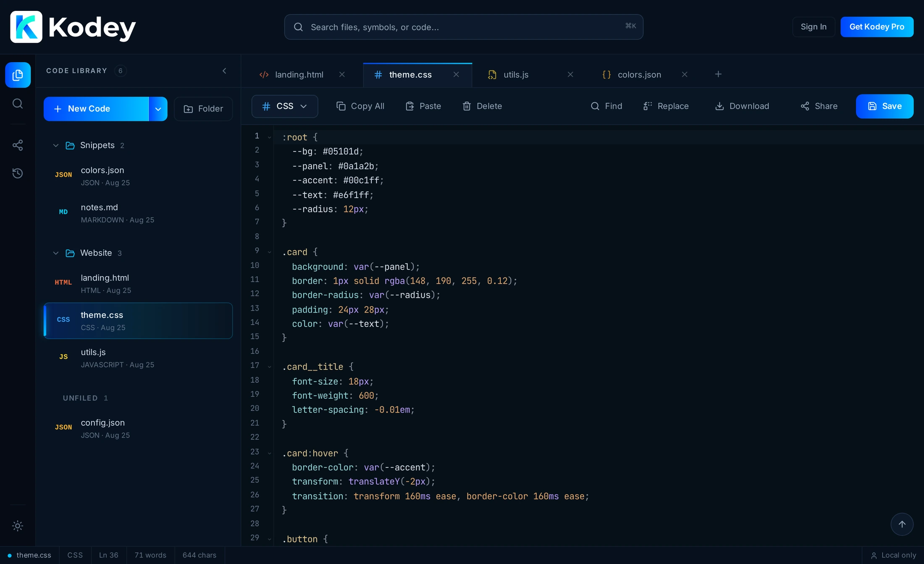Image resolution: width=924 pixels, height=564 pixels.
Task: Click Get Kodey Pro button
Action: tap(877, 27)
